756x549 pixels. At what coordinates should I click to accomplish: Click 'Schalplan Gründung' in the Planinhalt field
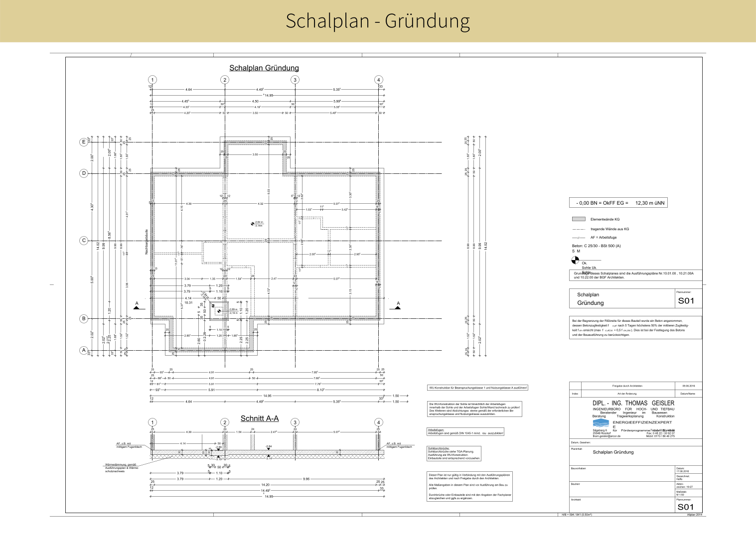pyautogui.click(x=613, y=452)
